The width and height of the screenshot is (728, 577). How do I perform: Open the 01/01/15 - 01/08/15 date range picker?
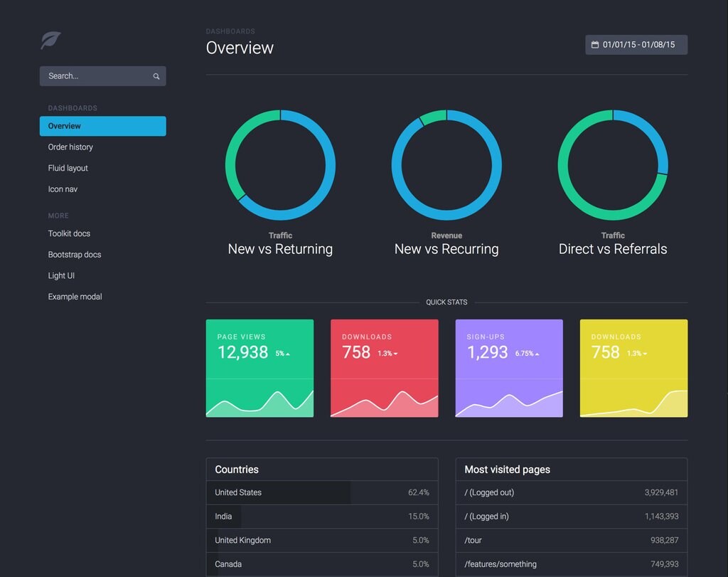coord(636,45)
